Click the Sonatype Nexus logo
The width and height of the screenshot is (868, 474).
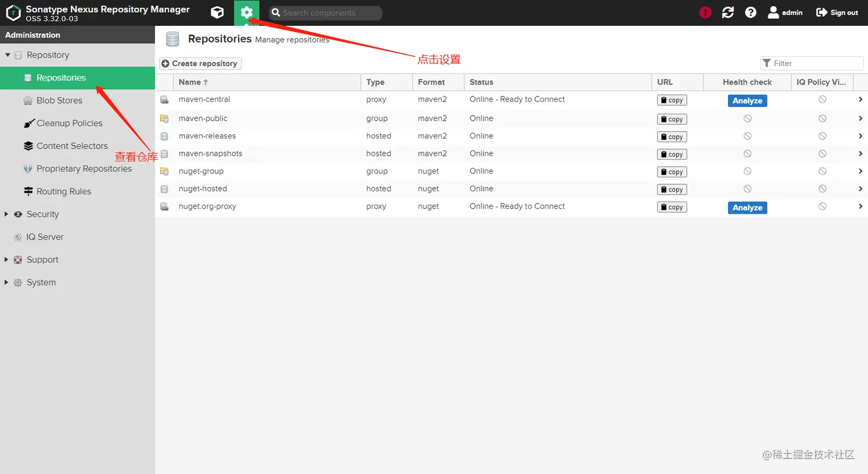(13, 13)
